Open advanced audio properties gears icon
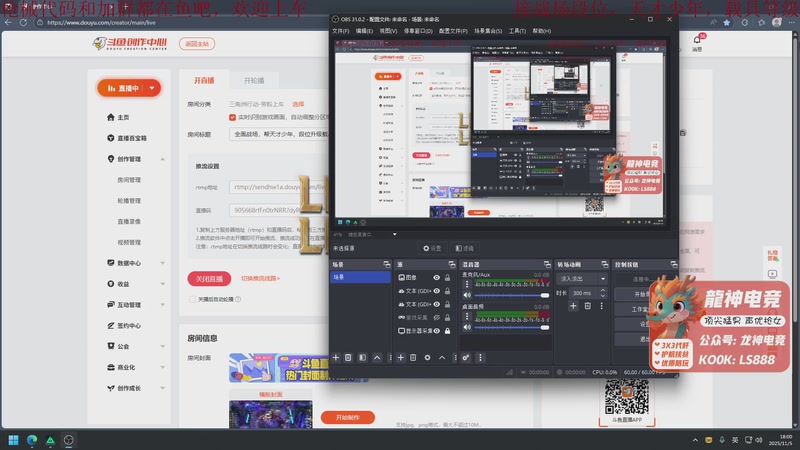800x450 pixels. click(x=466, y=358)
